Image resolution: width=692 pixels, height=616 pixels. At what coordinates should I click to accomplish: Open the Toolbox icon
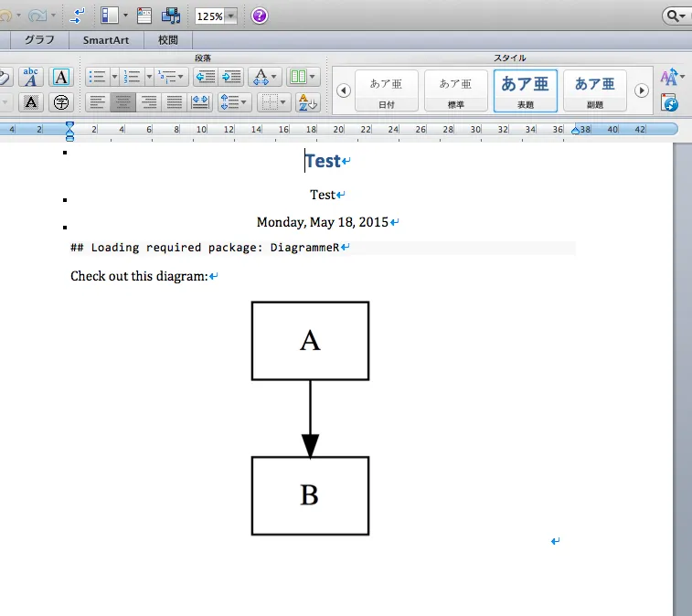pos(144,16)
